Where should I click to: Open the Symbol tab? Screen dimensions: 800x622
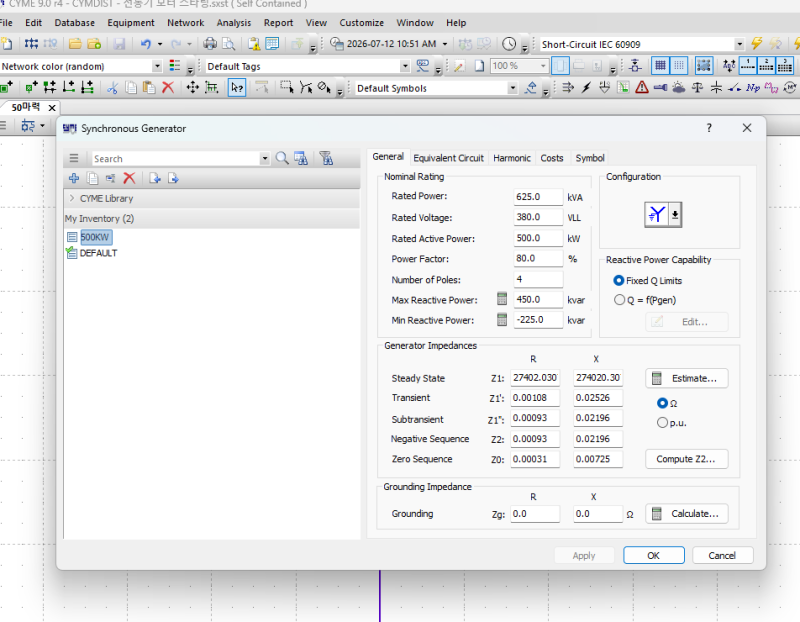(x=590, y=158)
